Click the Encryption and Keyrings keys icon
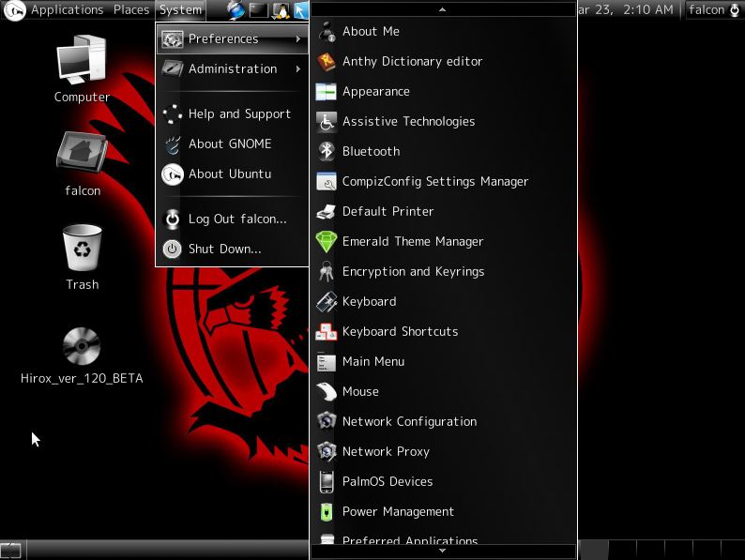The image size is (745, 560). [327, 272]
